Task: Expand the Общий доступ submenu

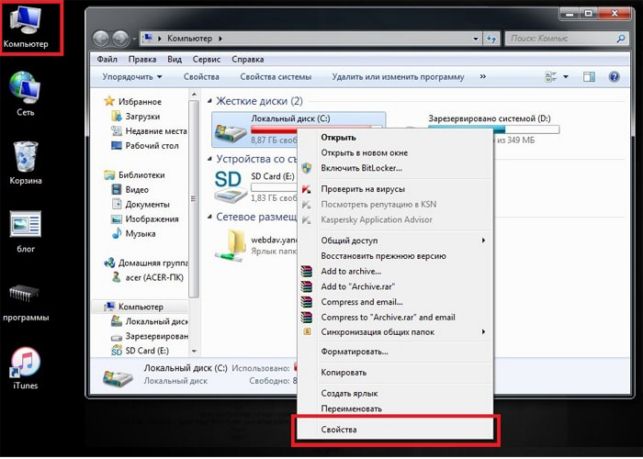Action: pyautogui.click(x=483, y=240)
